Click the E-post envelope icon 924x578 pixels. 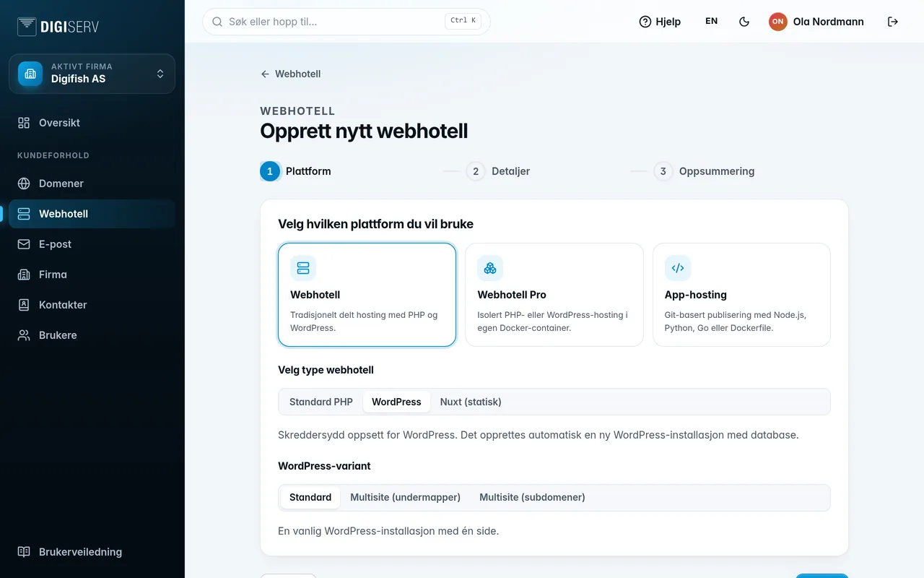click(x=24, y=244)
